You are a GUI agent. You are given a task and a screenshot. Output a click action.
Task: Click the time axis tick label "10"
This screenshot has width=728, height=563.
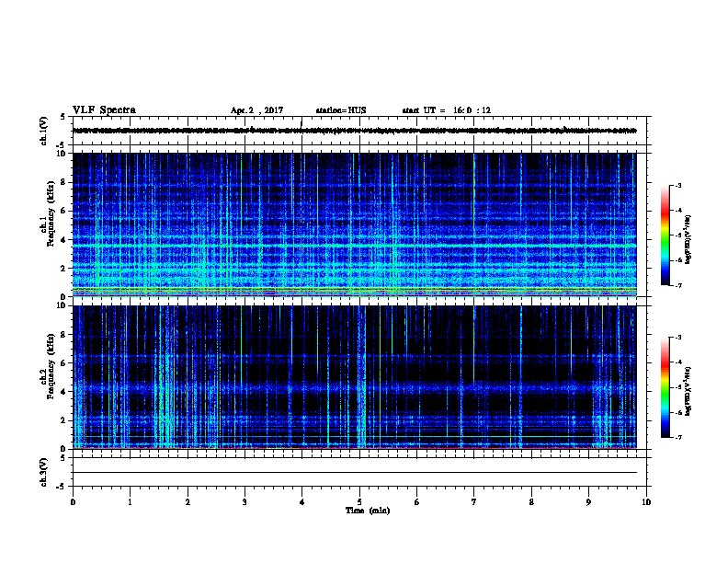pos(646,501)
